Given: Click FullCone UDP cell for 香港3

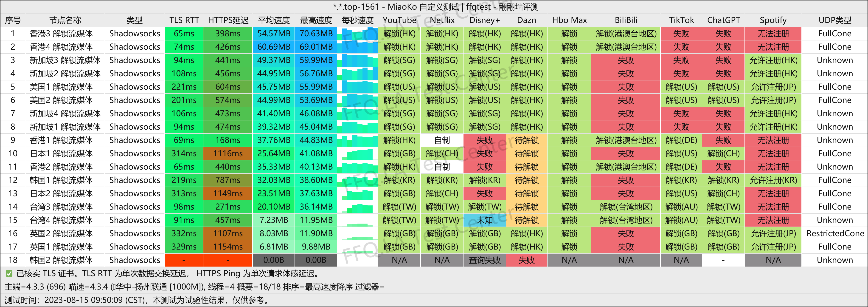Looking at the screenshot, I should tap(835, 34).
